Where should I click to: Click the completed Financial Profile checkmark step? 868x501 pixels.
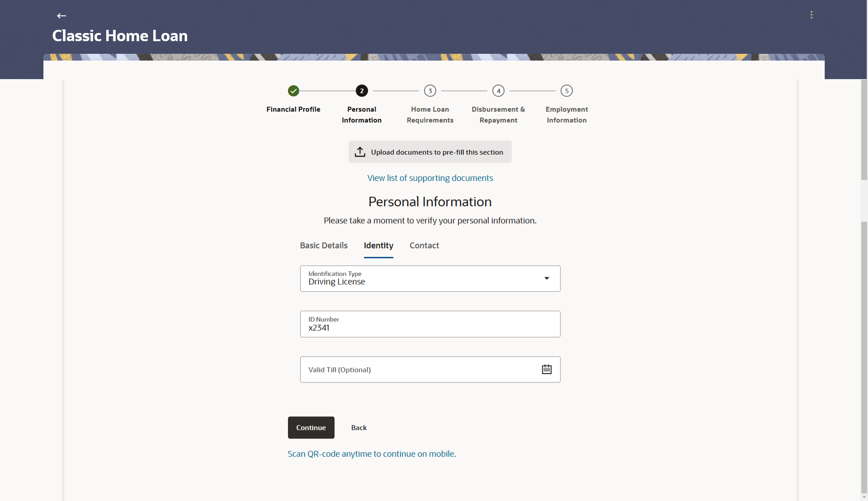point(293,91)
